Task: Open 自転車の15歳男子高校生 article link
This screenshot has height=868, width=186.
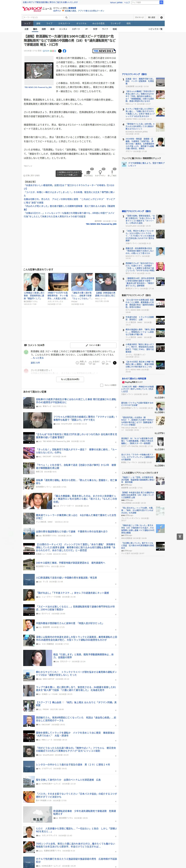Action: click(76, 401)
